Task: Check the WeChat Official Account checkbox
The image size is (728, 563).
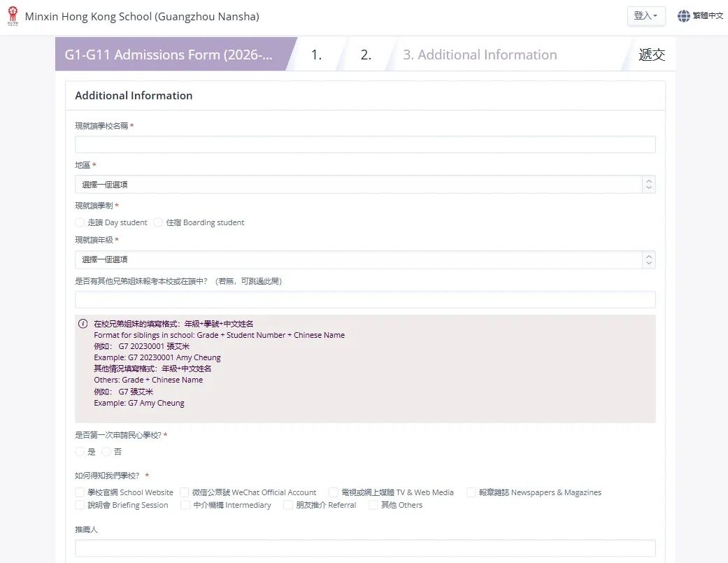Action: (185, 492)
